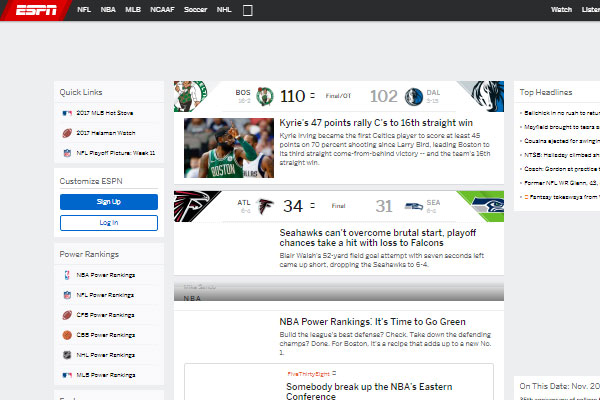Viewport: 600px width, 400px height.
Task: Open headline Kyrie's 47 points rally C's
Action: [x=376, y=123]
